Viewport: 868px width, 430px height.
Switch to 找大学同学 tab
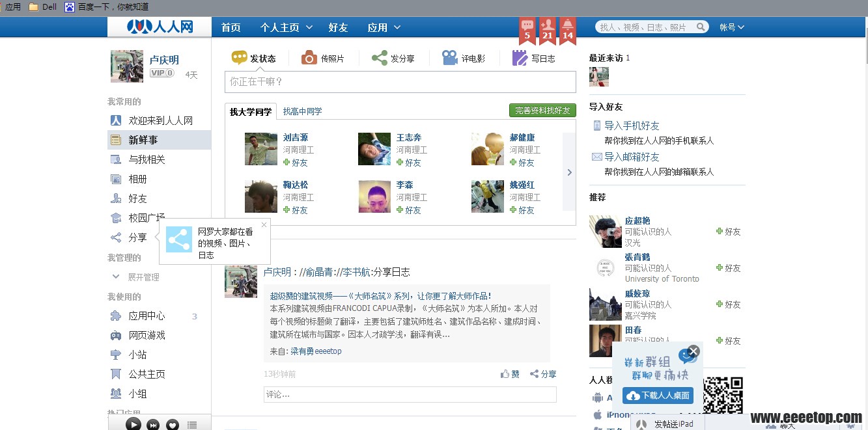click(251, 112)
